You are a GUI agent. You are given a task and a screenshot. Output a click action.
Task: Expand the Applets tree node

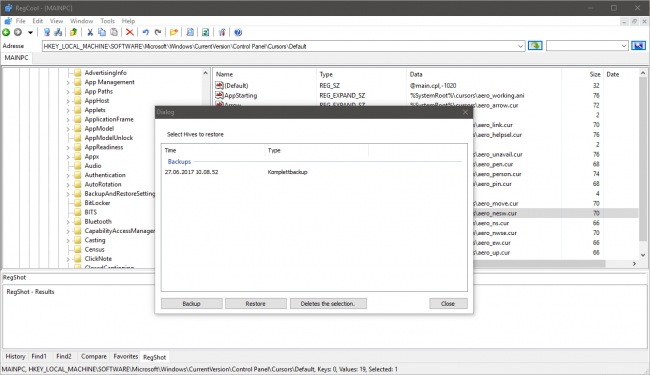click(x=68, y=110)
